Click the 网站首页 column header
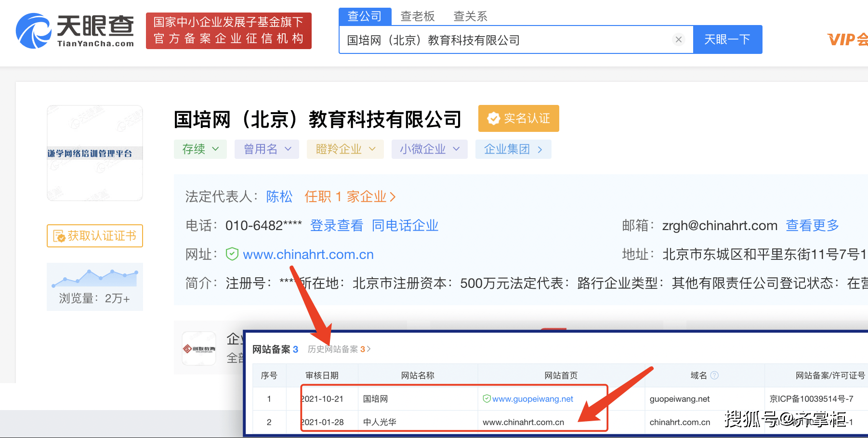Viewport: 868px width, 438px height. (x=561, y=375)
